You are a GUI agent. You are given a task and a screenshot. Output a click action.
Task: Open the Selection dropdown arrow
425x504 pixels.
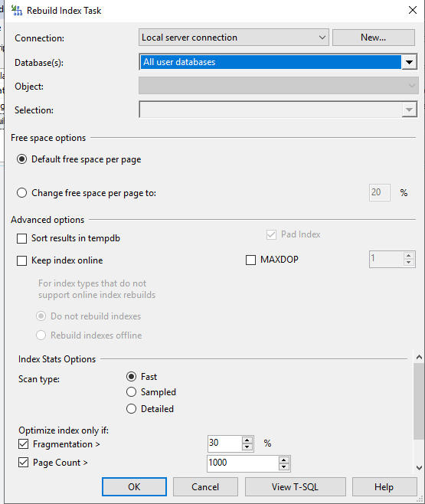409,110
